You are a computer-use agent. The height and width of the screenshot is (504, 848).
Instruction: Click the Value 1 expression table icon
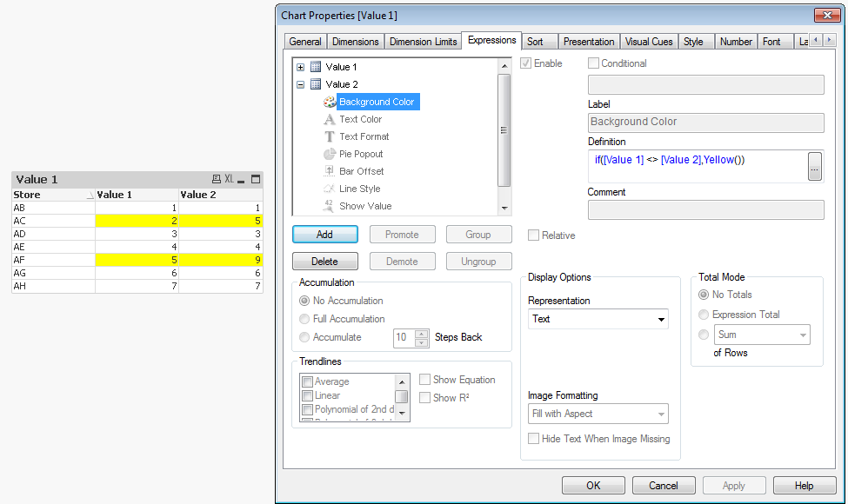316,67
